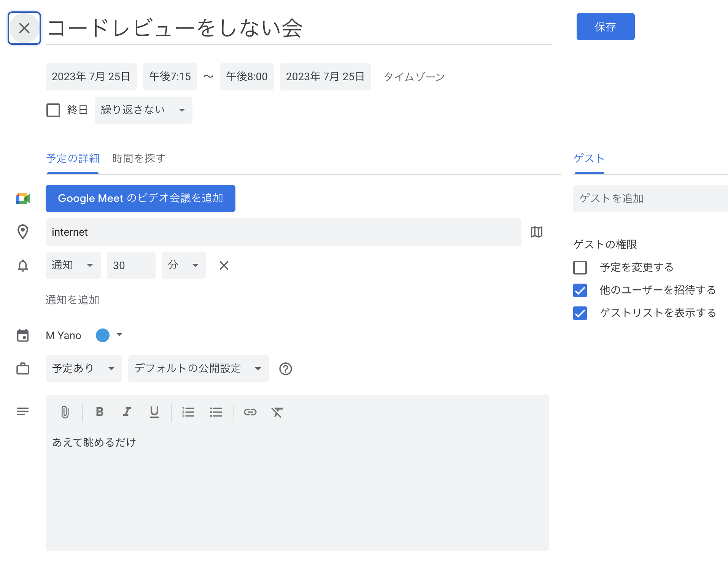Select the ゲスト tab
This screenshot has height=568, width=728.
coord(589,159)
